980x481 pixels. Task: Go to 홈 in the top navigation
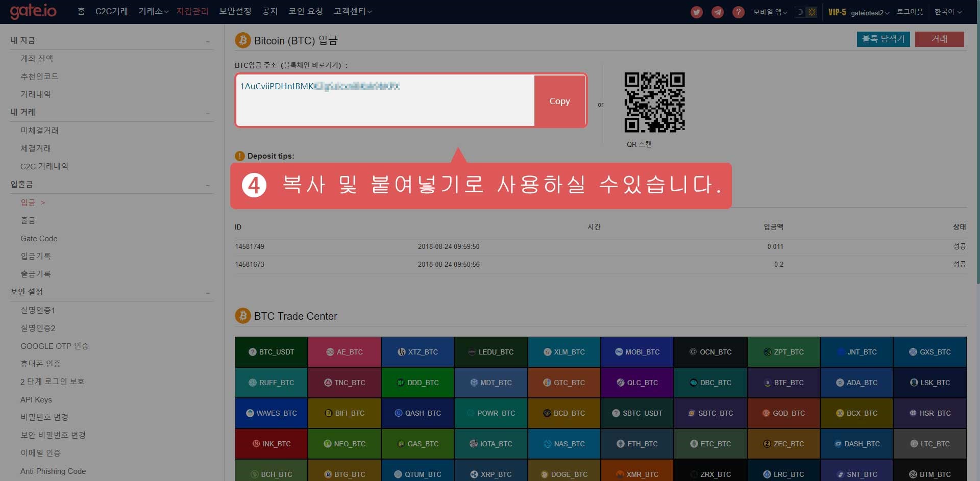pos(81,11)
